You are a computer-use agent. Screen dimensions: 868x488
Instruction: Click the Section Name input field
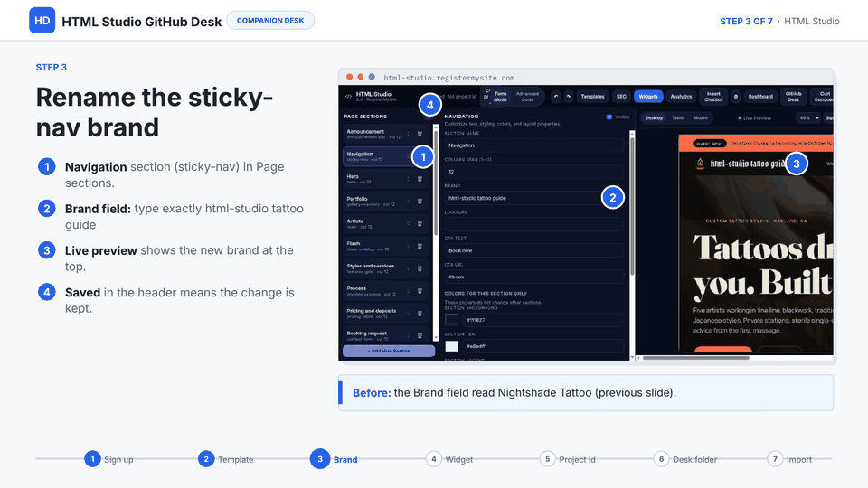(x=534, y=145)
